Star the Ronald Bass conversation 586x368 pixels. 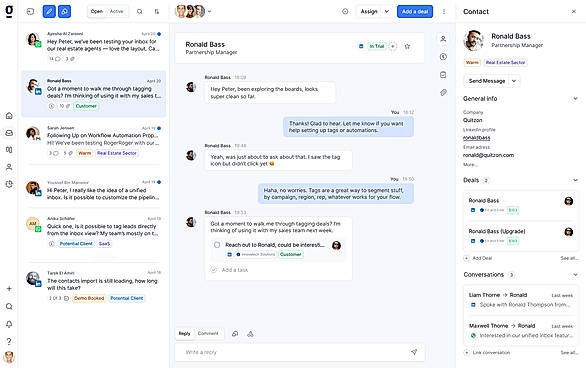pyautogui.click(x=407, y=46)
